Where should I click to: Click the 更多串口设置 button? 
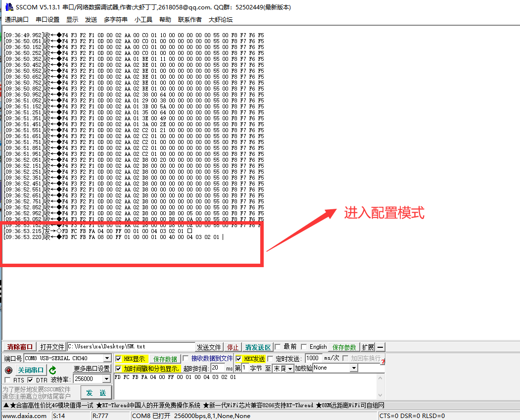pyautogui.click(x=92, y=369)
